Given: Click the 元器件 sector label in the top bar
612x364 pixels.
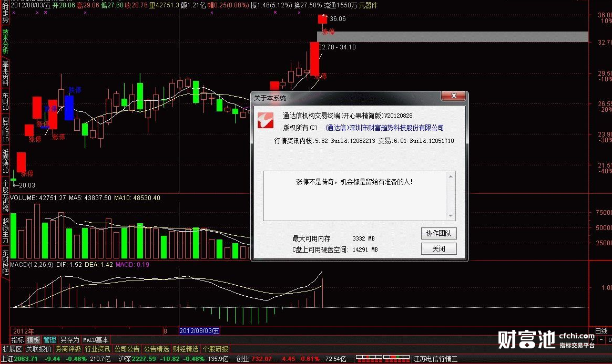Looking at the screenshot, I should point(368,5).
